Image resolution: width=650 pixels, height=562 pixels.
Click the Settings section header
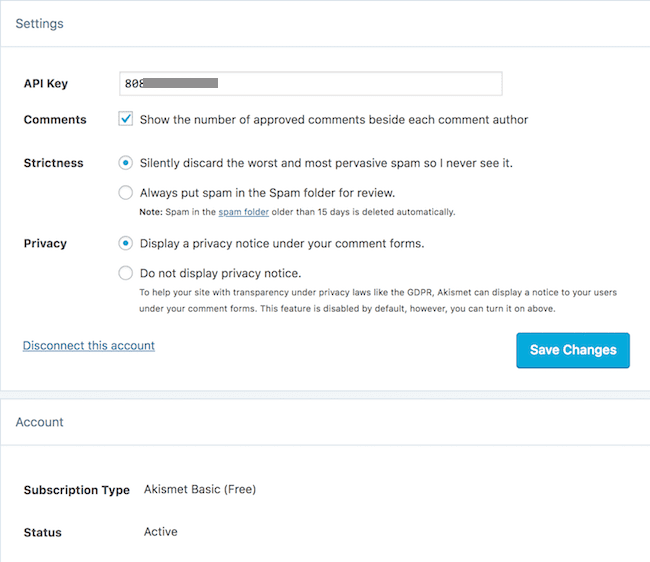click(x=40, y=23)
